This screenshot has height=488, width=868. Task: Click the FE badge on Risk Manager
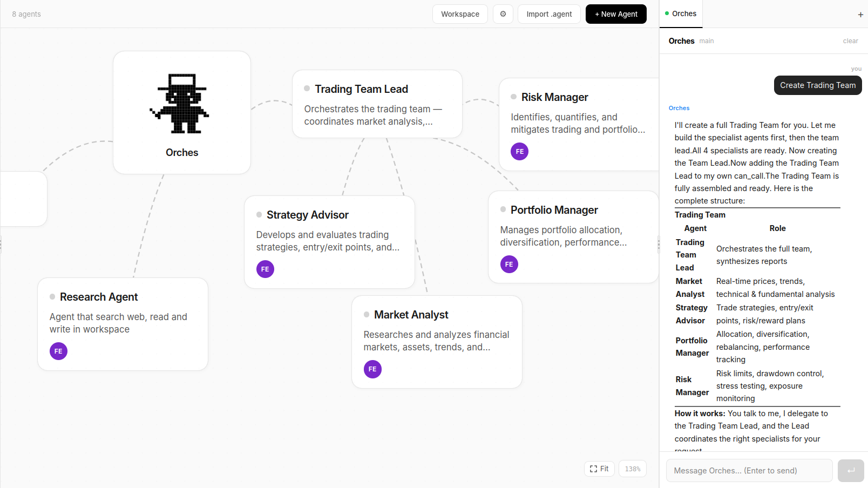coord(519,151)
